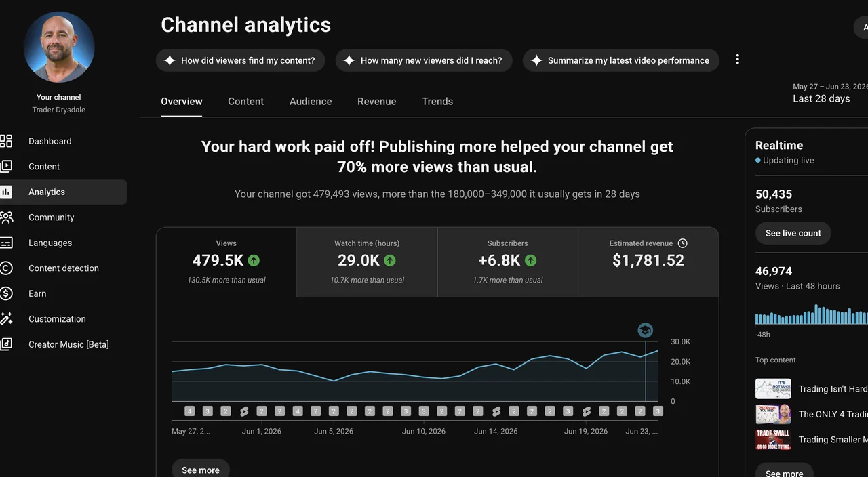
Task: Click the channel name 'Trader Drysdale'
Action: click(59, 110)
